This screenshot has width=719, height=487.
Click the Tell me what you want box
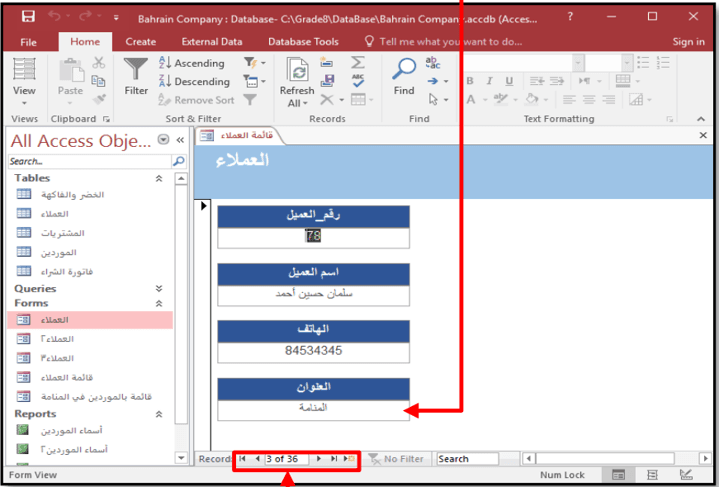point(443,42)
